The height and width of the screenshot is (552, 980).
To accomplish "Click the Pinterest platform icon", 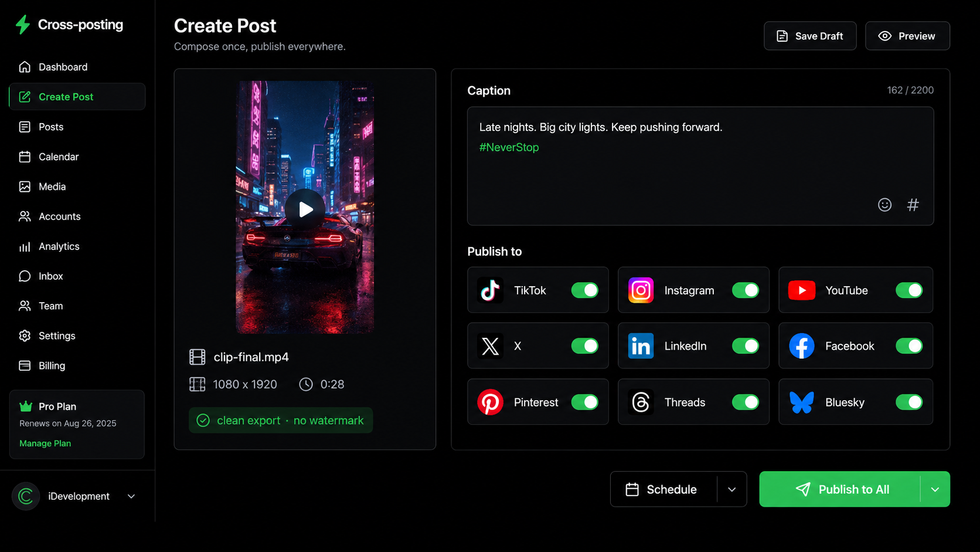I will [490, 402].
